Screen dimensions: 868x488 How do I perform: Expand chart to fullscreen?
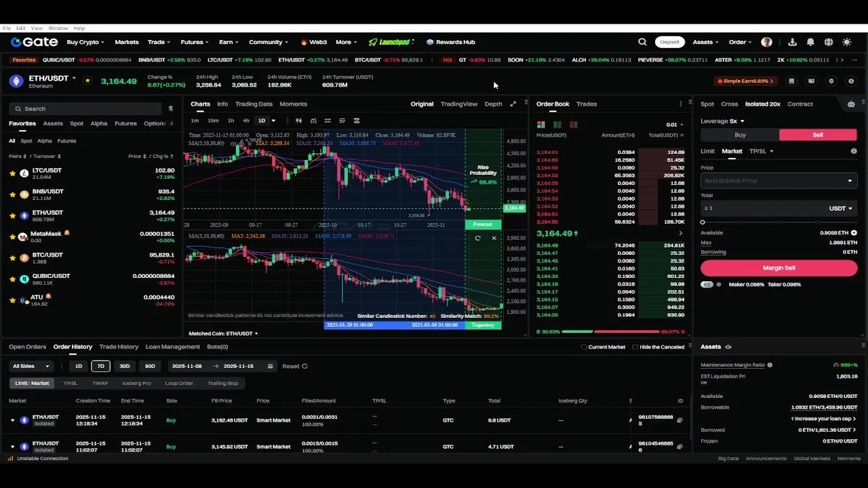point(513,104)
